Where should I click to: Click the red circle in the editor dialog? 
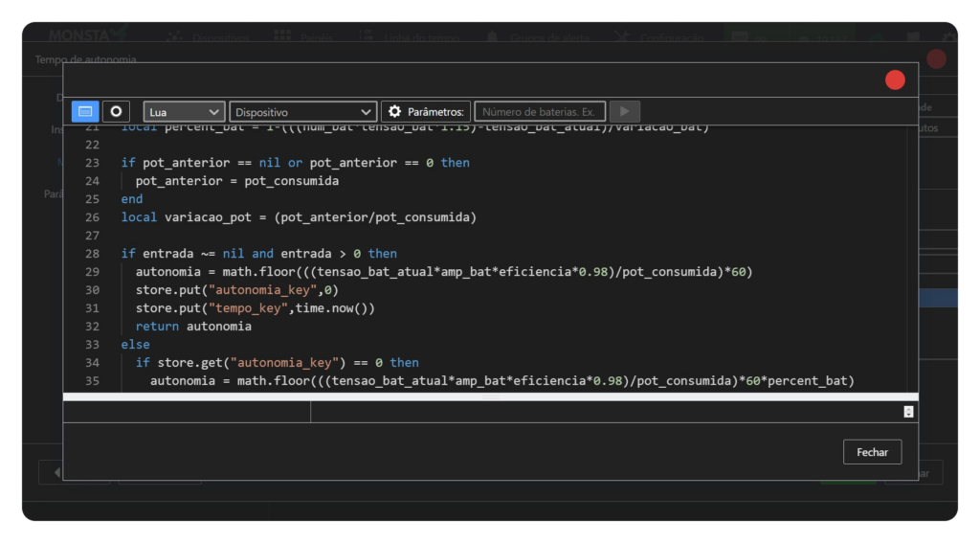[895, 80]
